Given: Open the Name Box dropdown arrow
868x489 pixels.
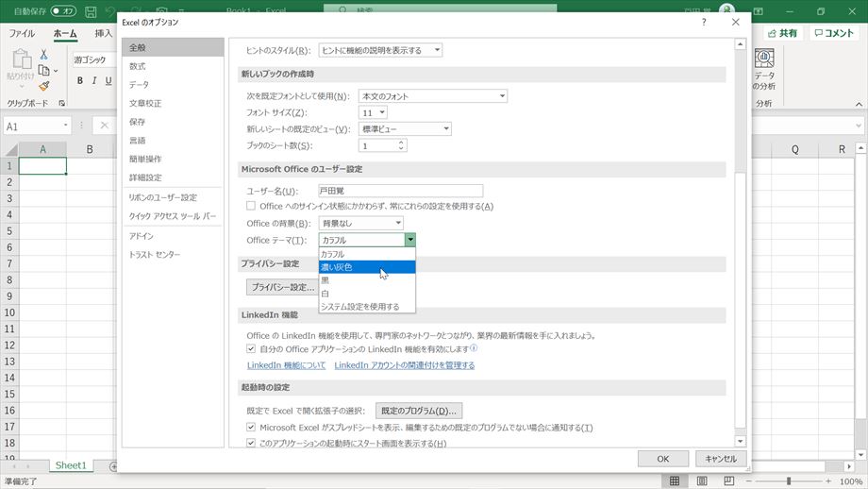Looking at the screenshot, I should (65, 126).
